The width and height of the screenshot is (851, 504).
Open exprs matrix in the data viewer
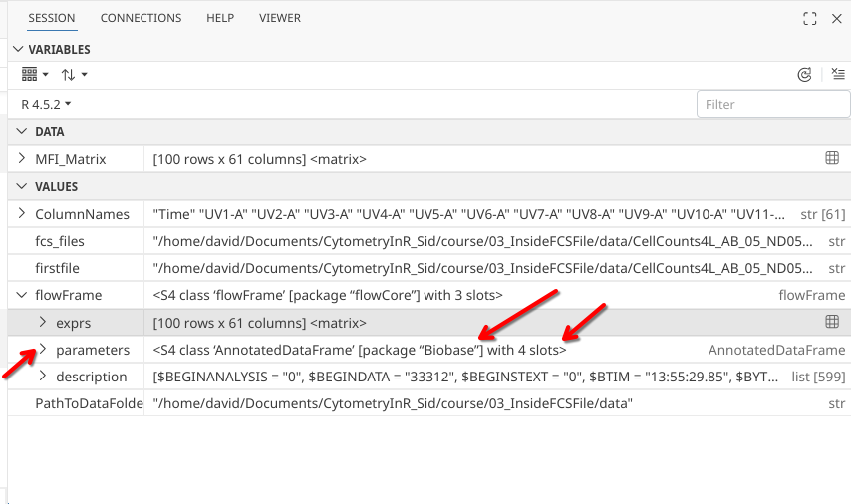tap(831, 322)
